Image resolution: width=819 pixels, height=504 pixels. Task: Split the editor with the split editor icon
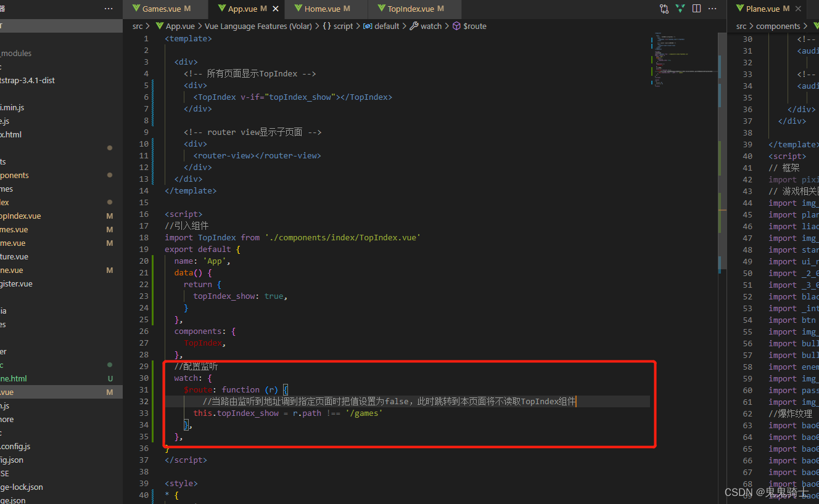(697, 9)
